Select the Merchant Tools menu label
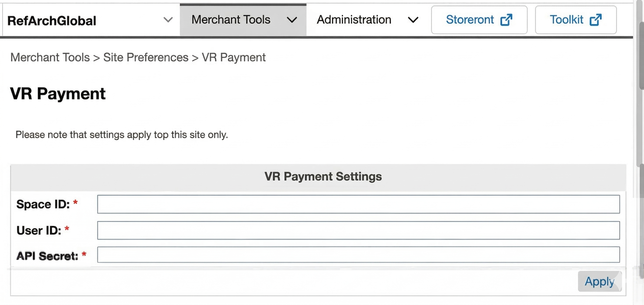 231,20
